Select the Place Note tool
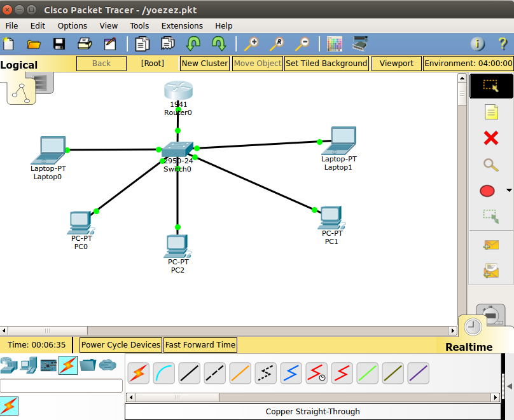This screenshot has height=420, width=514. point(490,112)
